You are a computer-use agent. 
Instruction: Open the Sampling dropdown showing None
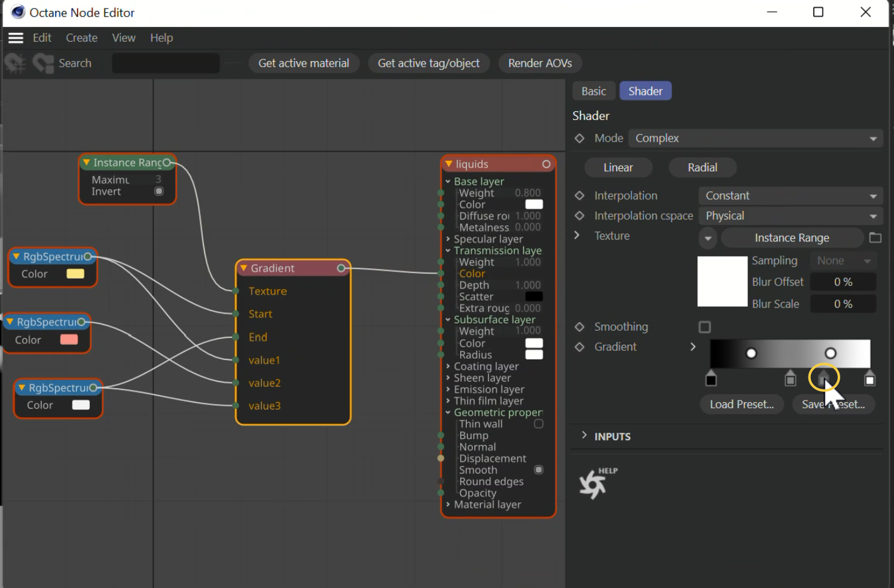point(843,260)
